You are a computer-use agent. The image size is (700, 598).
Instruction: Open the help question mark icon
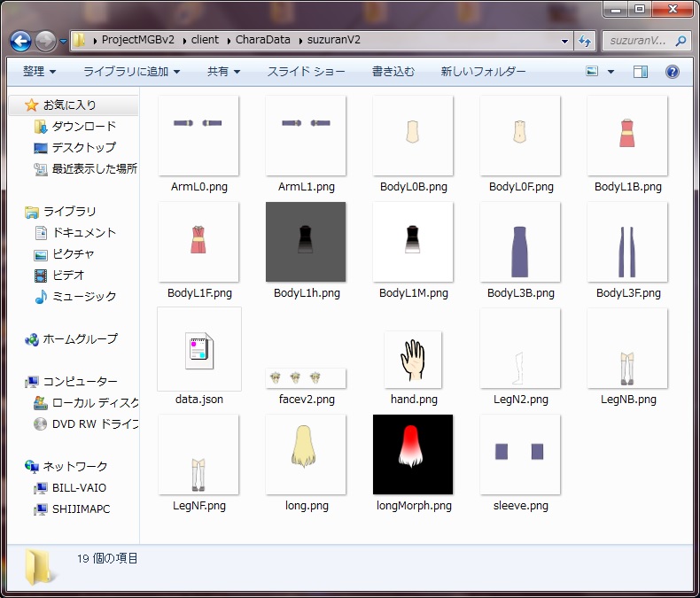(x=673, y=72)
